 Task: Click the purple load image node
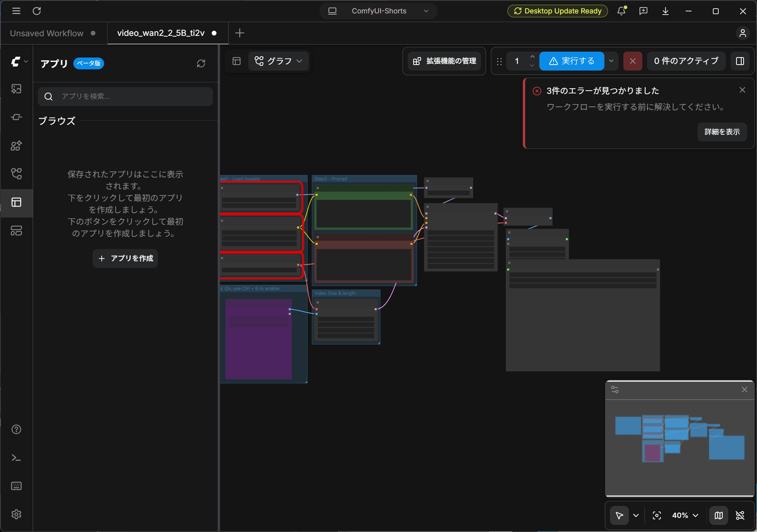[x=259, y=339]
